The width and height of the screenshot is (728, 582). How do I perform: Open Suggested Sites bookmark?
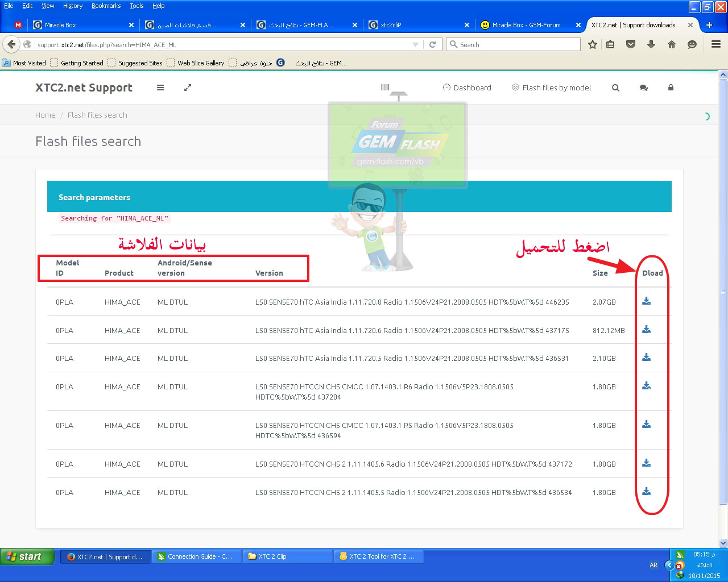tap(135, 63)
